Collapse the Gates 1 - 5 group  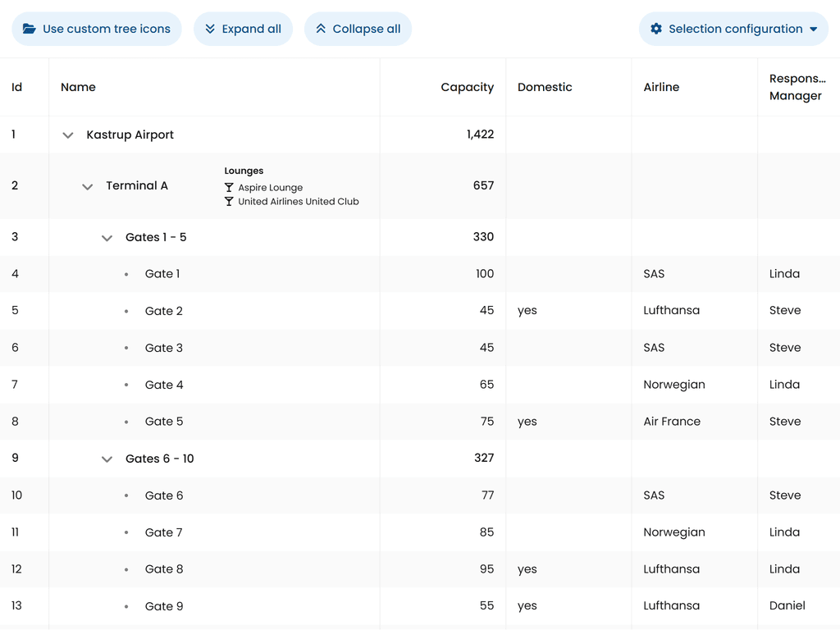pyautogui.click(x=107, y=238)
